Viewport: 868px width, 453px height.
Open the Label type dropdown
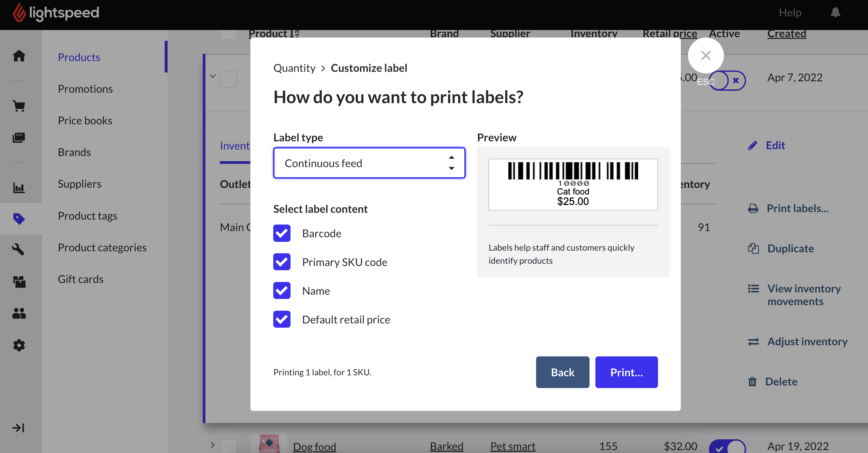369,163
